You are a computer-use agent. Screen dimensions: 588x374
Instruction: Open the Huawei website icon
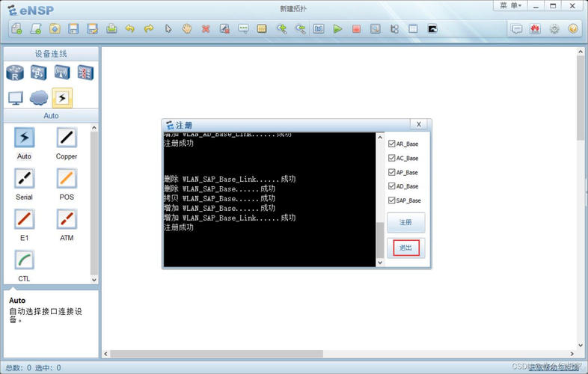(x=535, y=29)
